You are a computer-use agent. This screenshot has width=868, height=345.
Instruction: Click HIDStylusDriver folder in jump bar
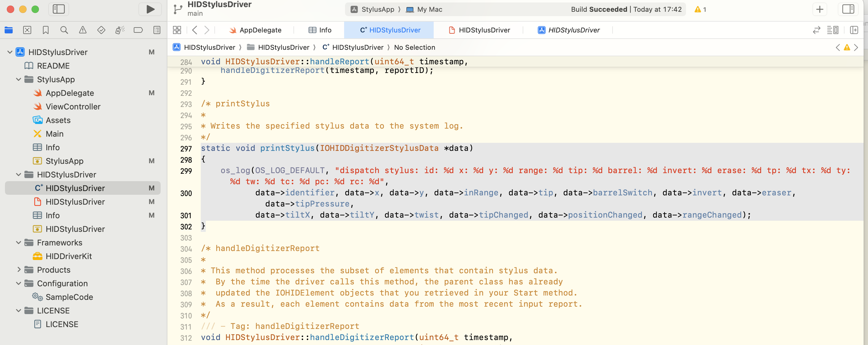278,48
